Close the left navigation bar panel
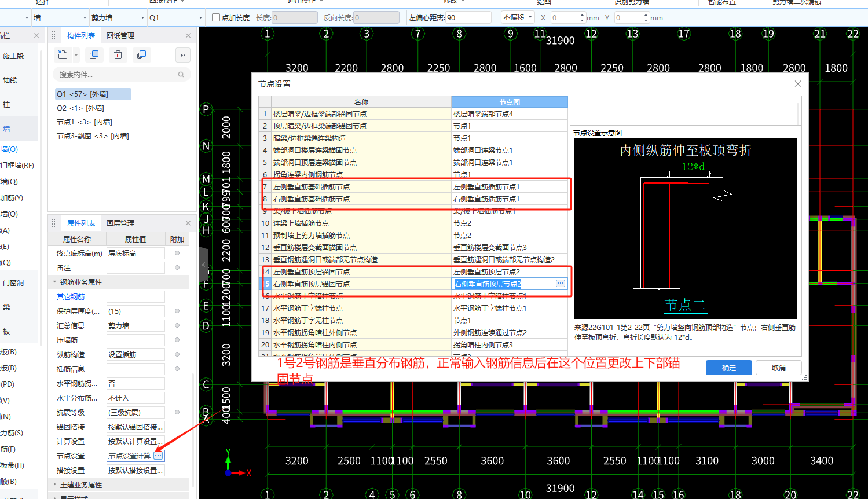The width and height of the screenshot is (868, 499). 36,36
